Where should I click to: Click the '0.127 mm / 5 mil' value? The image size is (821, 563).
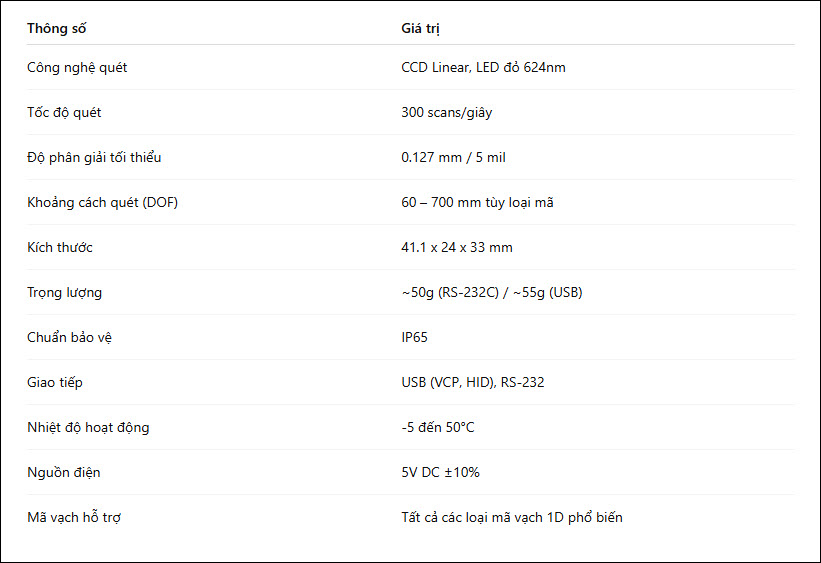point(453,158)
